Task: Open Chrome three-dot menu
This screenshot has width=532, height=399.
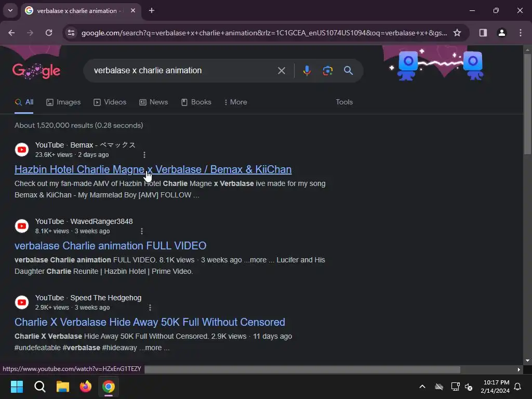Action: tap(521, 33)
